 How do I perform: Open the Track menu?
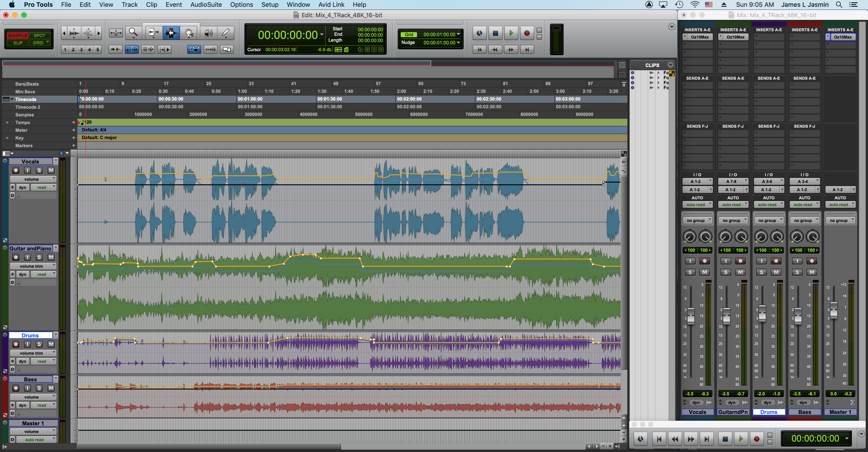pos(129,5)
